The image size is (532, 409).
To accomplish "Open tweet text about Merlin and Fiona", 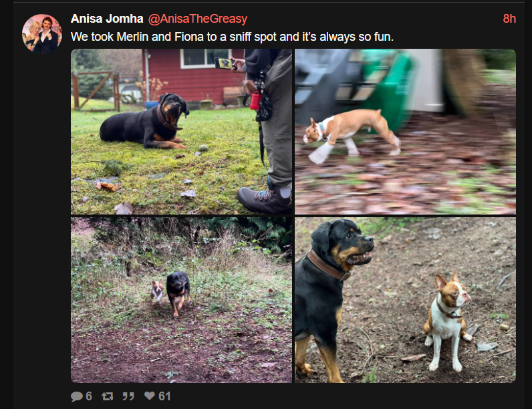I will click(232, 37).
